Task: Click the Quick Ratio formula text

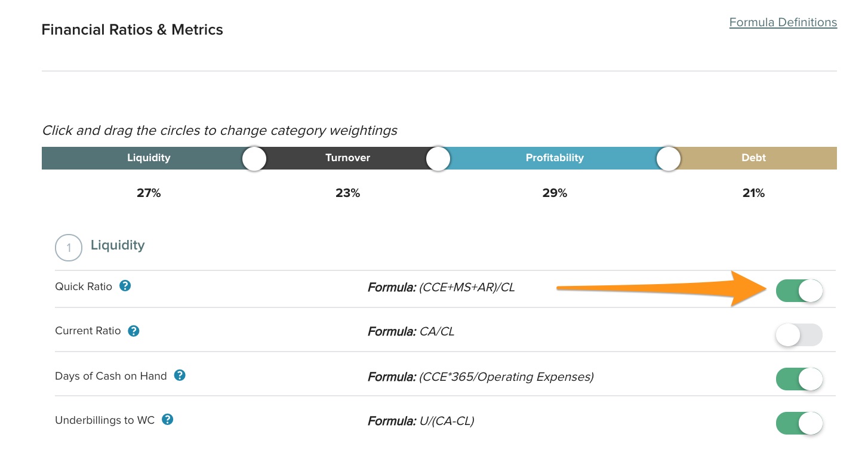Action: (441, 287)
